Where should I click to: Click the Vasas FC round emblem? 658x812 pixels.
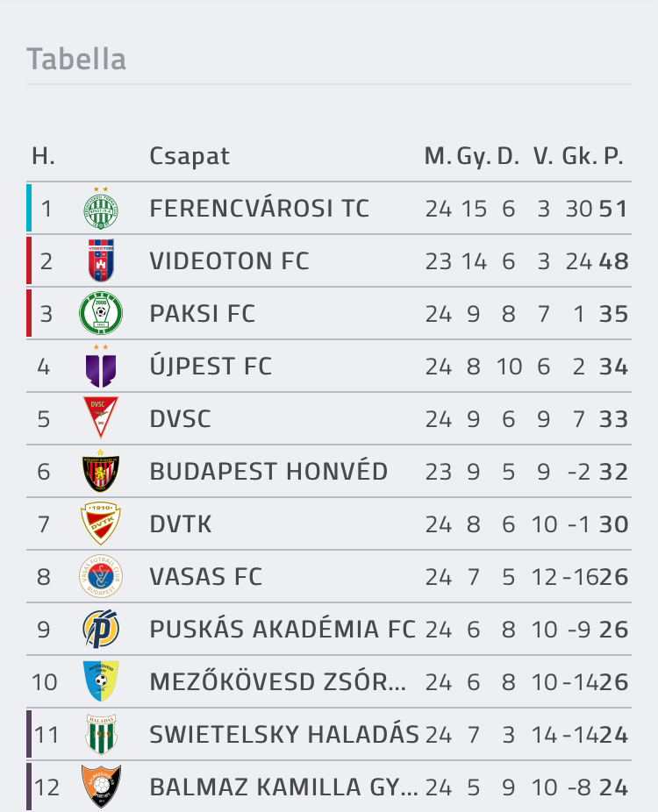point(101,576)
